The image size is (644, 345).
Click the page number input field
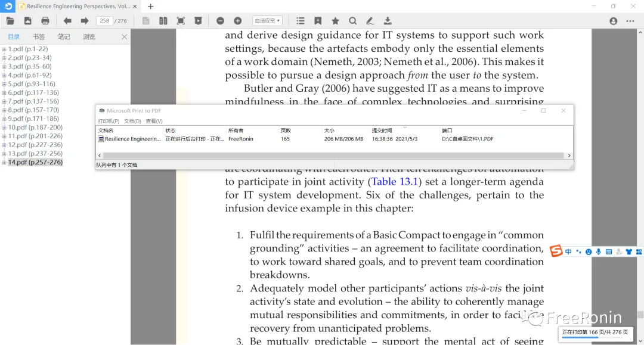click(104, 21)
